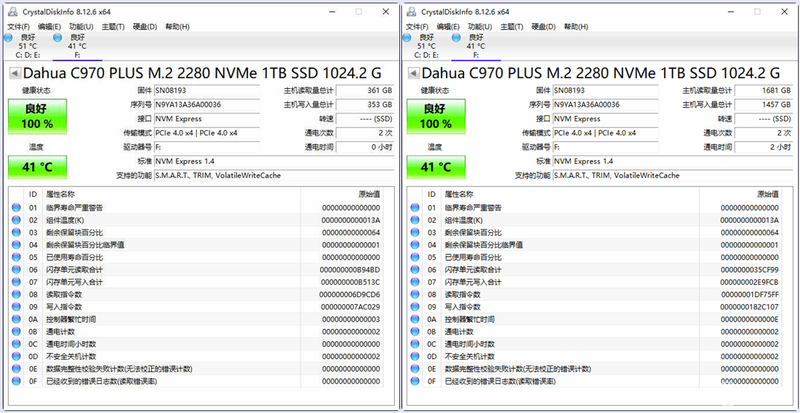
Task: Open 编辑(E) menu in left window
Action: click(49, 27)
